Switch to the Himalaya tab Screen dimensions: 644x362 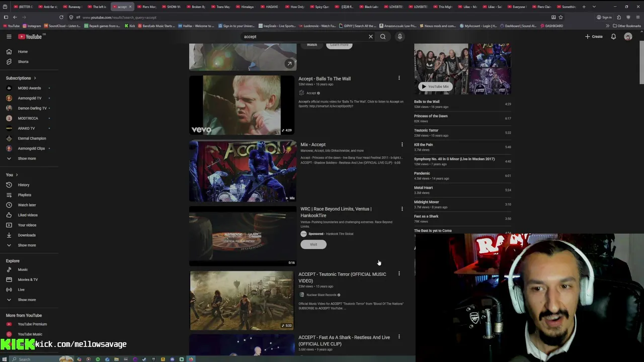point(246,7)
